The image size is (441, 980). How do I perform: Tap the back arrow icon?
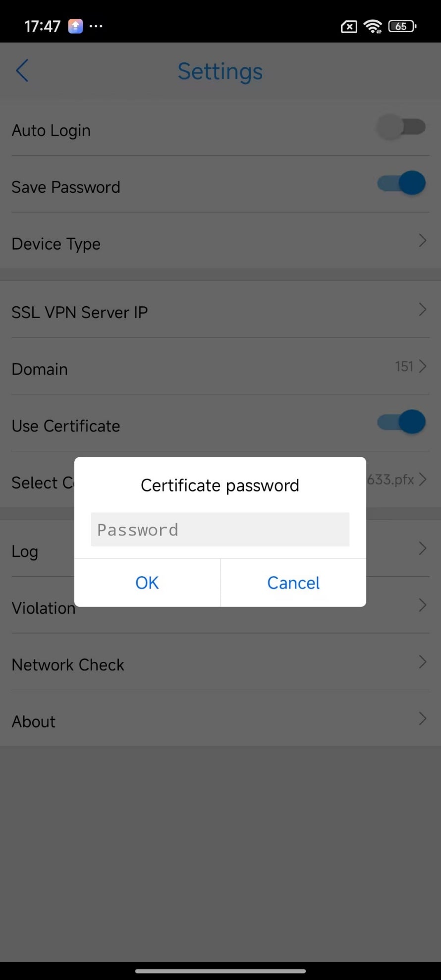pyautogui.click(x=22, y=71)
